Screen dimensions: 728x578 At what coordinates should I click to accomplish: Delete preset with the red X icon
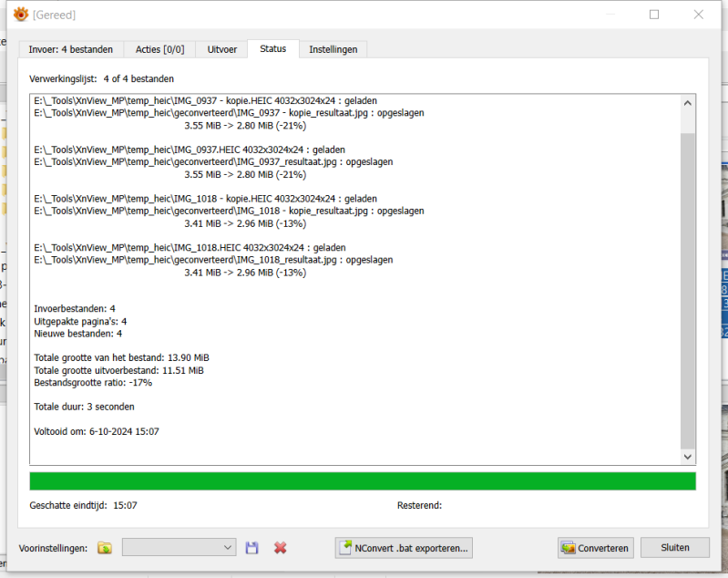(x=281, y=548)
